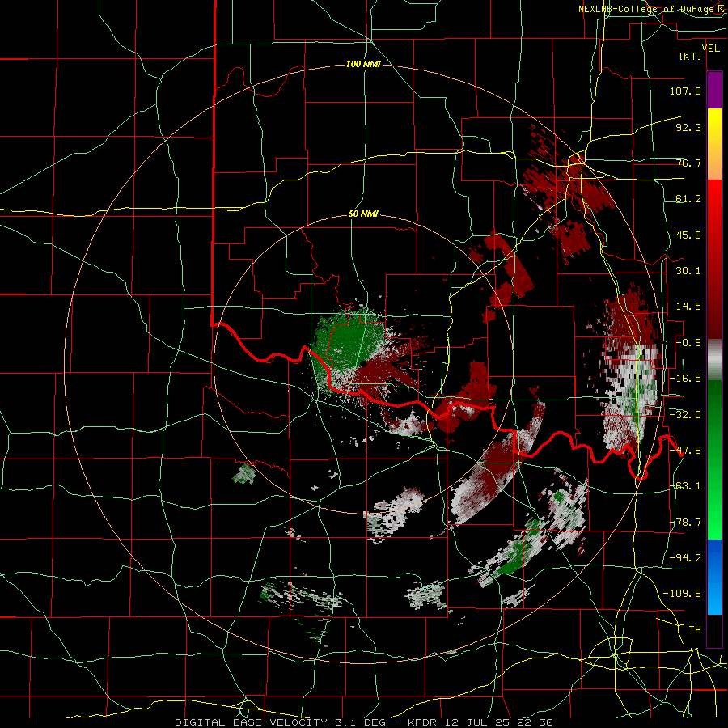Click the 50 NMI range ring label
The width and height of the screenshot is (728, 728).
363,214
